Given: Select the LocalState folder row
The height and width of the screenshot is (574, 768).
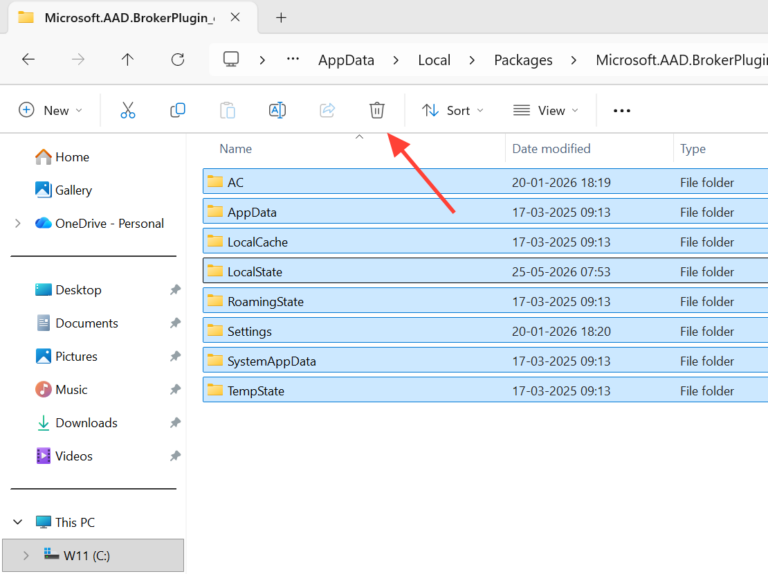Looking at the screenshot, I should pyautogui.click(x=485, y=271).
